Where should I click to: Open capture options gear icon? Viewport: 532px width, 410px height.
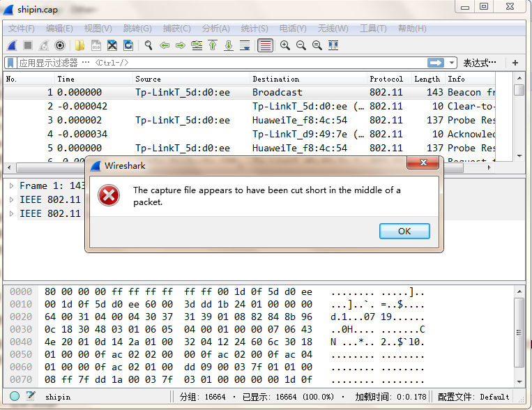[60, 45]
